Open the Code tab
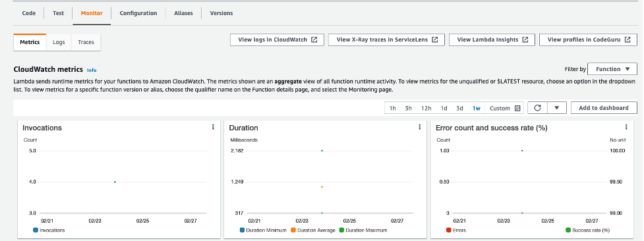This screenshot has width=644, height=241. pos(29,13)
